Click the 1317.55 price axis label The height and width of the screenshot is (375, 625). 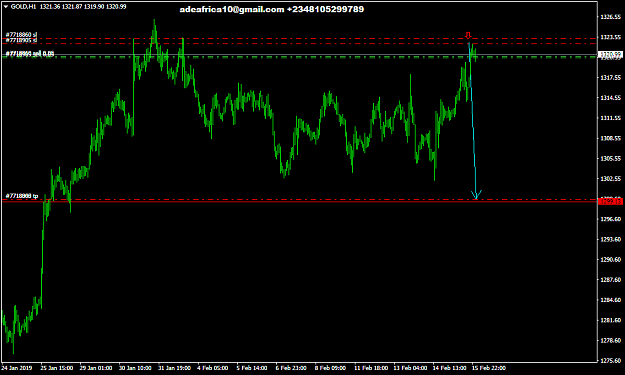611,78
